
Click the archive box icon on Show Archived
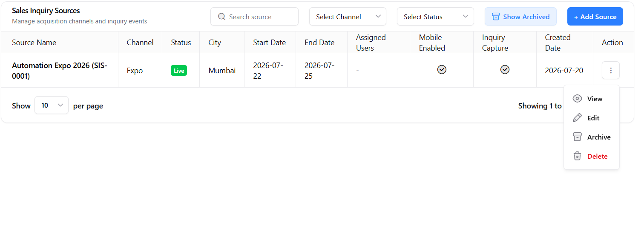pyautogui.click(x=496, y=17)
